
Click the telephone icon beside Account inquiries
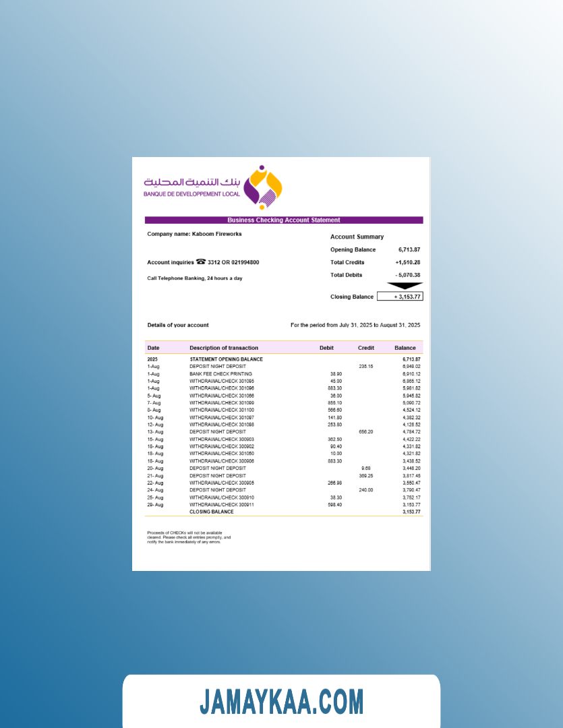tap(200, 262)
